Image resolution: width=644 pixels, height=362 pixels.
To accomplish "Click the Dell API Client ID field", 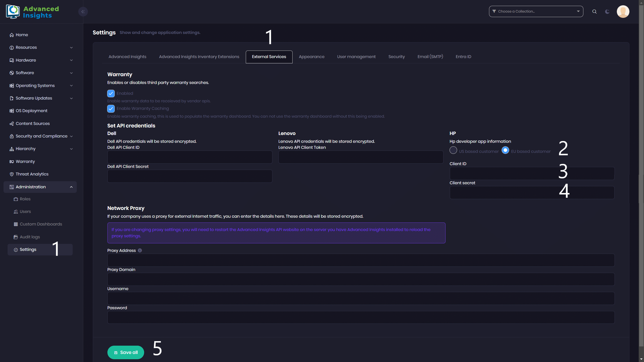I will [190, 157].
